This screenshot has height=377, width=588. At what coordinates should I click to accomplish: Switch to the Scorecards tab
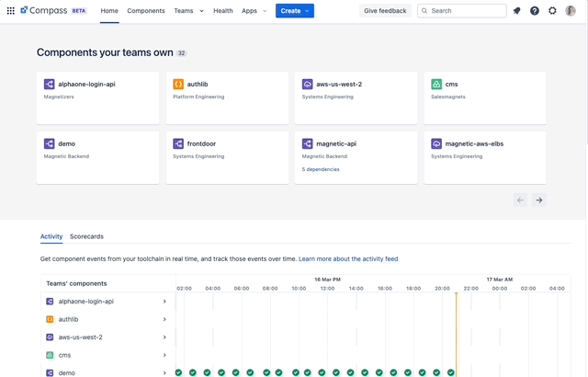(x=86, y=236)
